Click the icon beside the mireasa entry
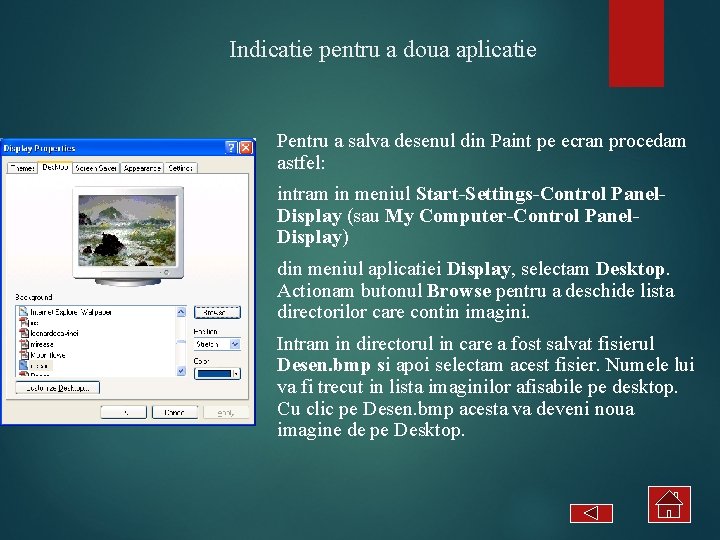Image resolution: width=720 pixels, height=540 pixels. (24, 344)
